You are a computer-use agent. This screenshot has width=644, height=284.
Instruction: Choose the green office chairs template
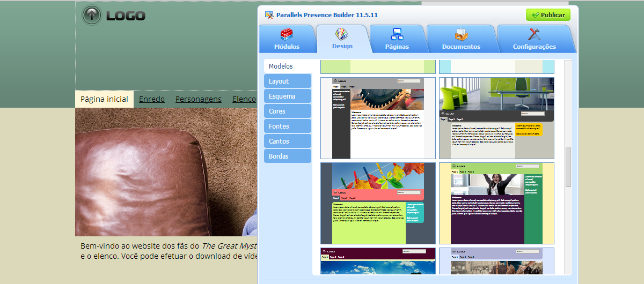(x=496, y=118)
